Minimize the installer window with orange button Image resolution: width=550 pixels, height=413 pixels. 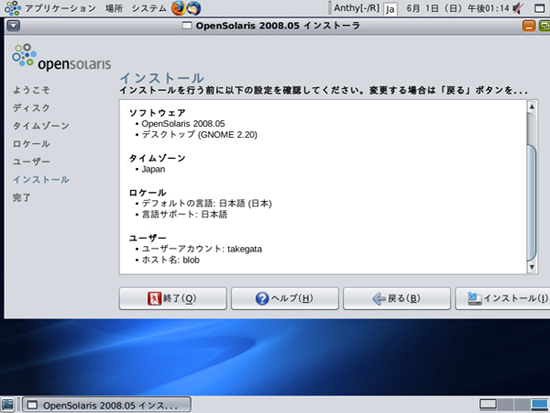pos(529,26)
